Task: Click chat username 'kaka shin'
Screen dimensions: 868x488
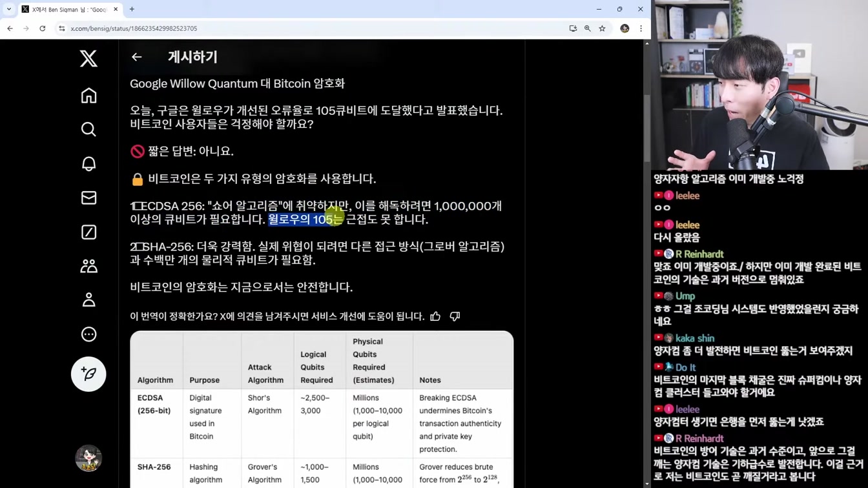Action: click(x=695, y=338)
